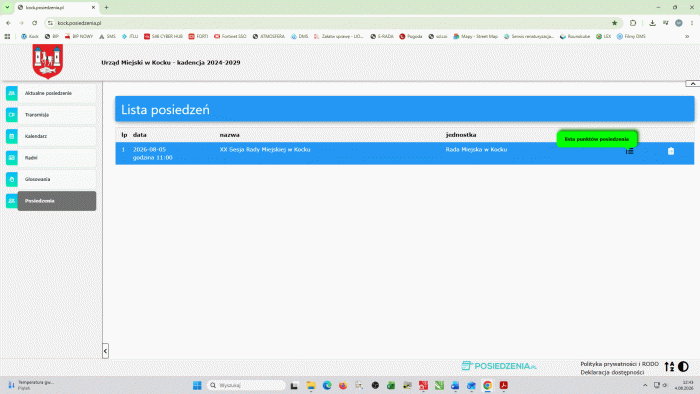This screenshot has height=394, width=700.
Task: Open the Pogoda bookmark
Action: pyautogui.click(x=411, y=37)
